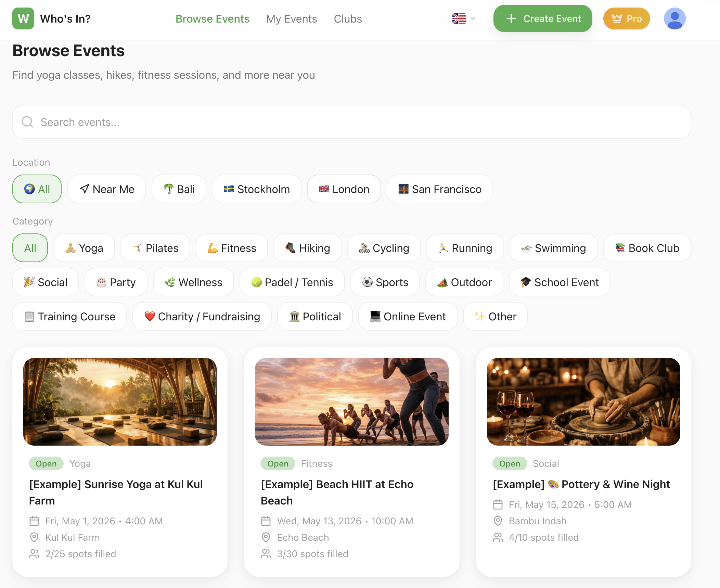720x588 pixels.
Task: Choose the Stockholm location chip
Action: (x=257, y=189)
